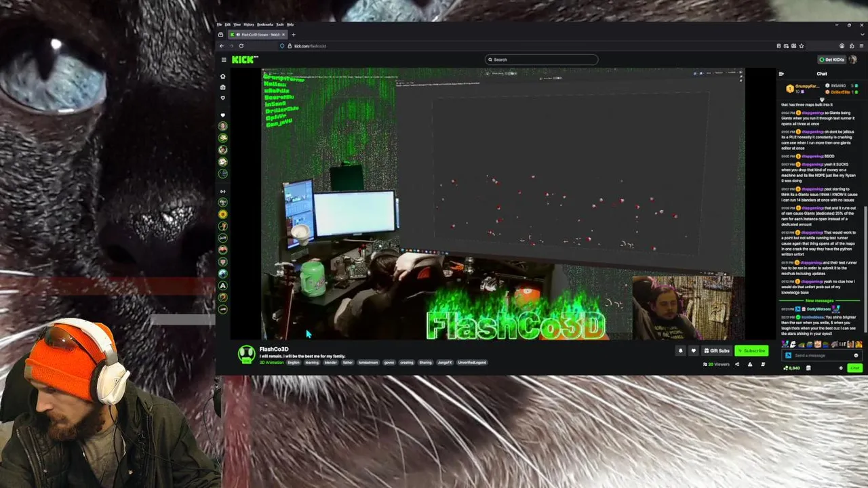Open site info shield icon in address bar
The width and height of the screenshot is (868, 488).
pos(282,46)
